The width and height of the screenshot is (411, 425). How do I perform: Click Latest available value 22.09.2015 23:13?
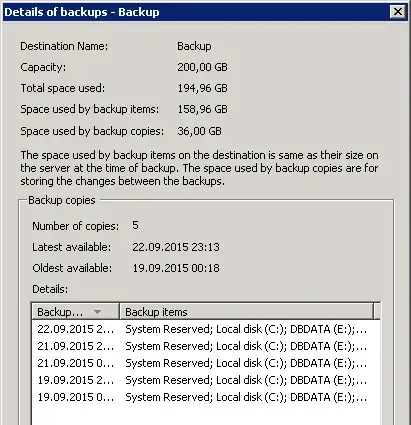click(176, 247)
